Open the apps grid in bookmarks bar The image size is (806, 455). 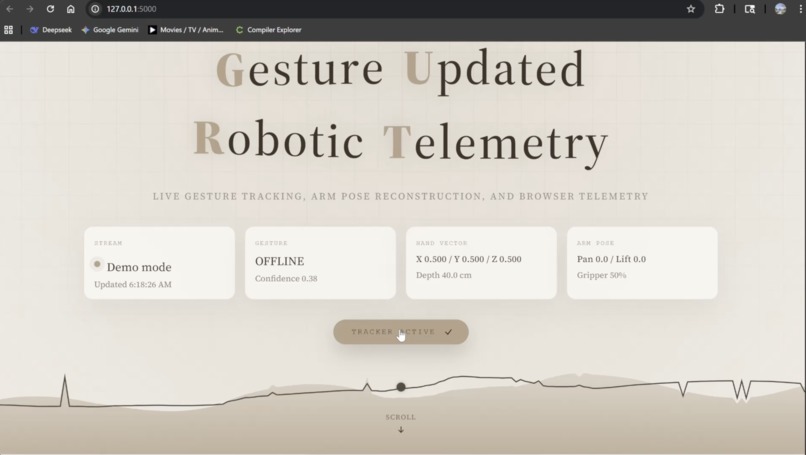pos(8,30)
